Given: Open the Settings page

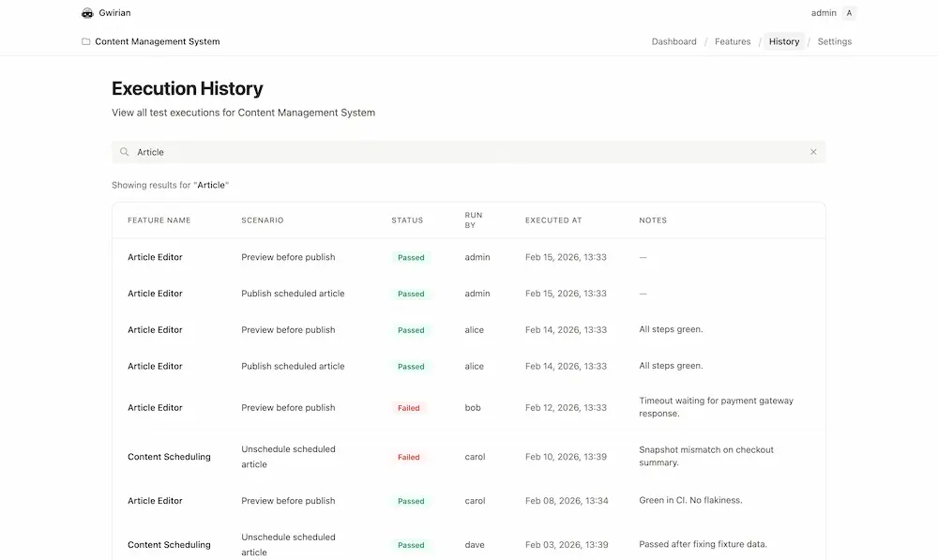Looking at the screenshot, I should click(x=833, y=41).
